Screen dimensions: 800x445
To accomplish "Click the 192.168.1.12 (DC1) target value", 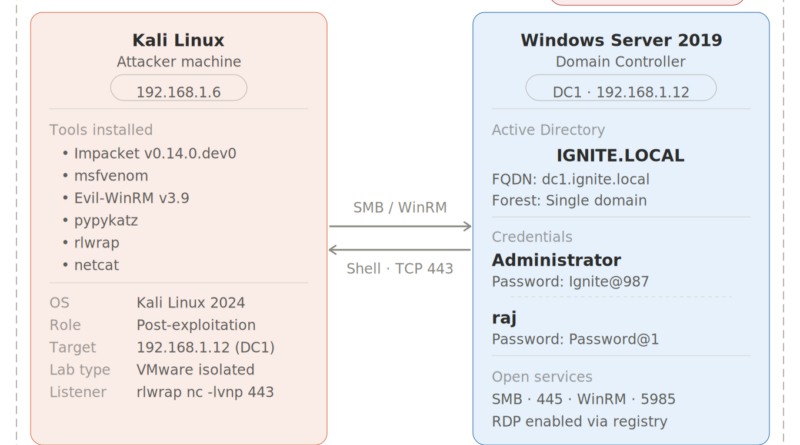I will click(x=206, y=348).
